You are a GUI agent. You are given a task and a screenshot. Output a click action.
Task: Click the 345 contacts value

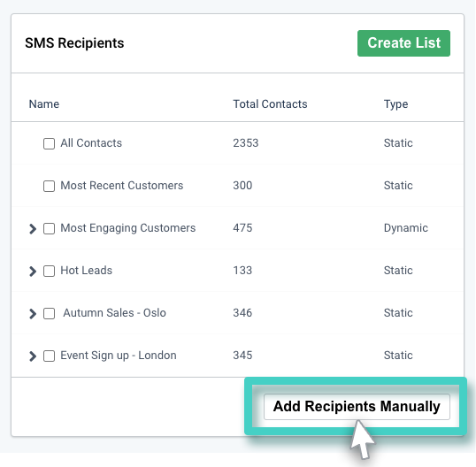point(242,356)
